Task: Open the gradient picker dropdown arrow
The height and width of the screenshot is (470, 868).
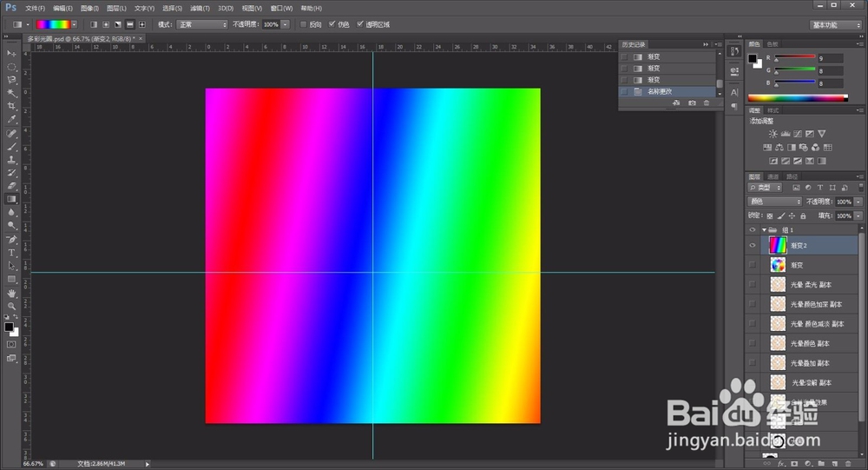Action: pyautogui.click(x=74, y=24)
